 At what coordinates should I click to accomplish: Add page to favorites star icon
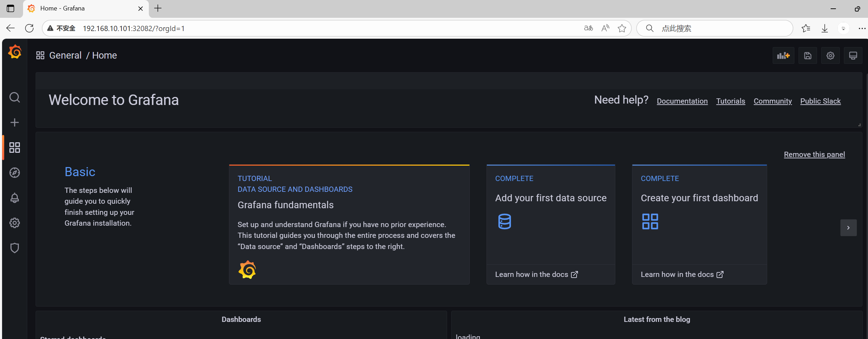tap(622, 28)
